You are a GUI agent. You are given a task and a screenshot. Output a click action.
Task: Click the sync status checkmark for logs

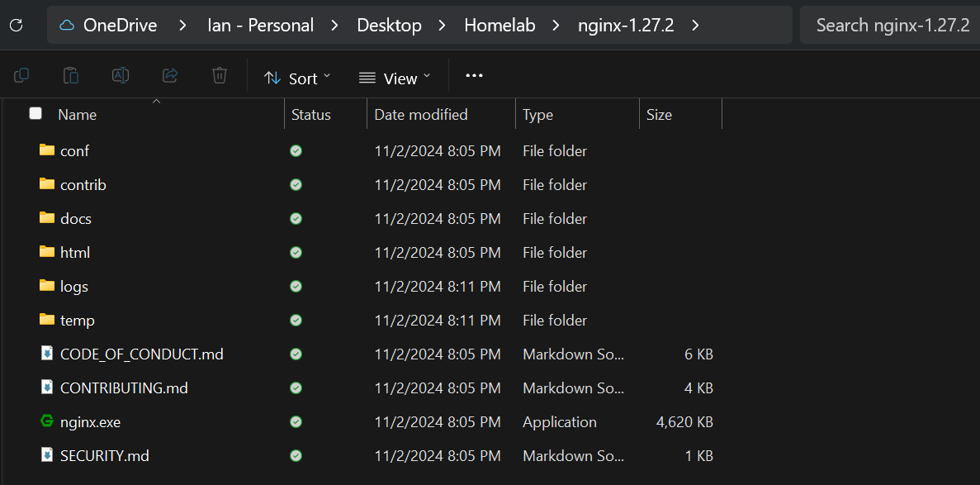pyautogui.click(x=296, y=287)
